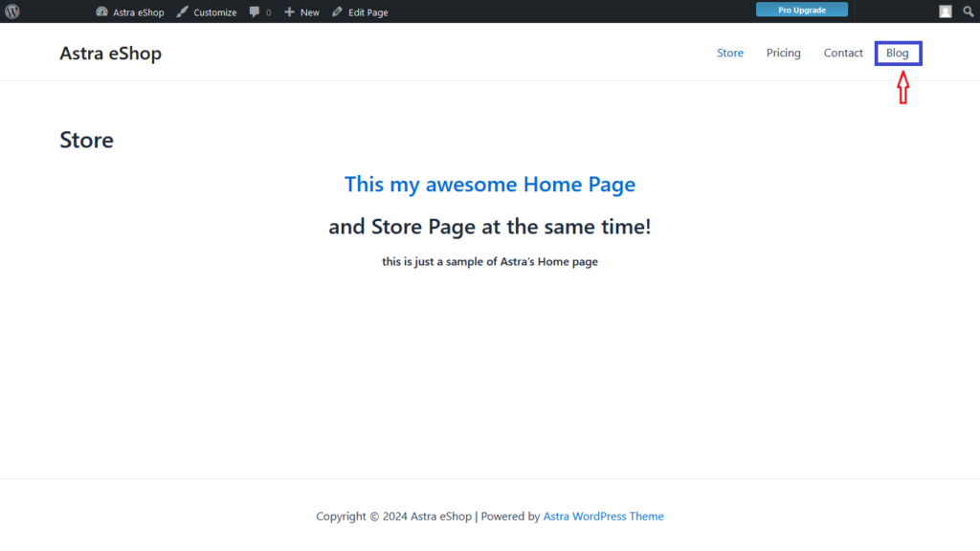The width and height of the screenshot is (980, 551).
Task: Click the Customize paintbrush icon
Action: pyautogui.click(x=183, y=12)
